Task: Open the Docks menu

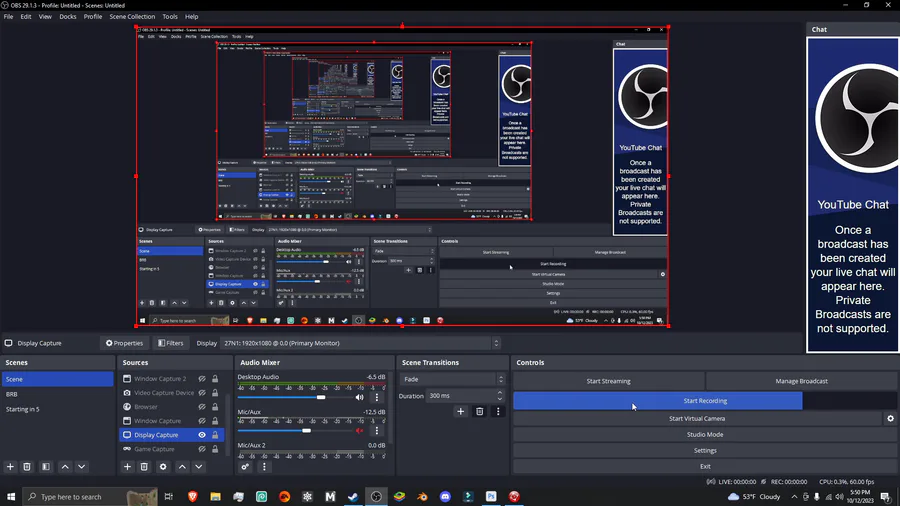Action: 68,17
